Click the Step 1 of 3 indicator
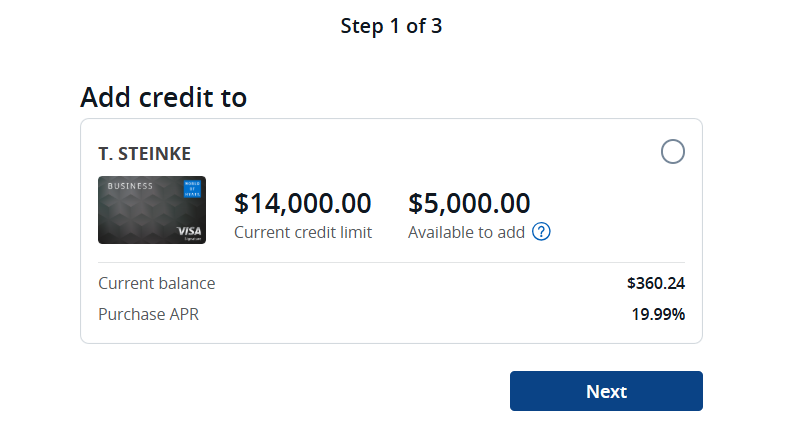Screen dimensions: 785x439 [391, 26]
